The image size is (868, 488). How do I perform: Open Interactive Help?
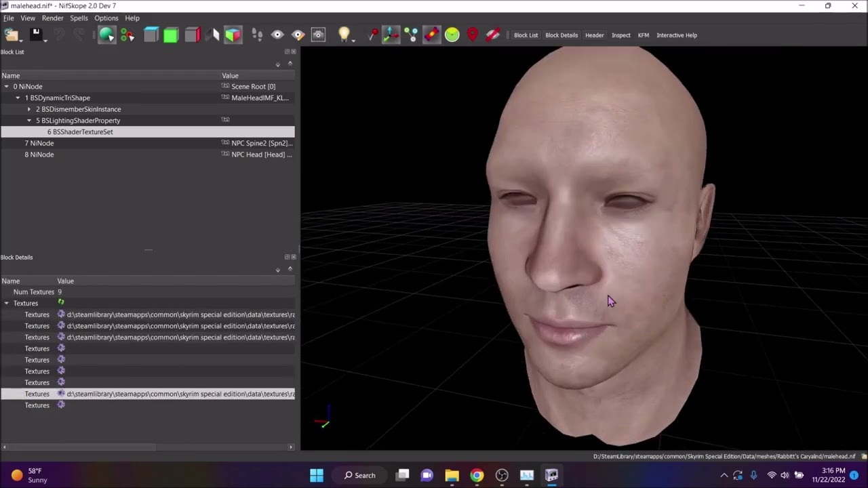click(x=676, y=35)
